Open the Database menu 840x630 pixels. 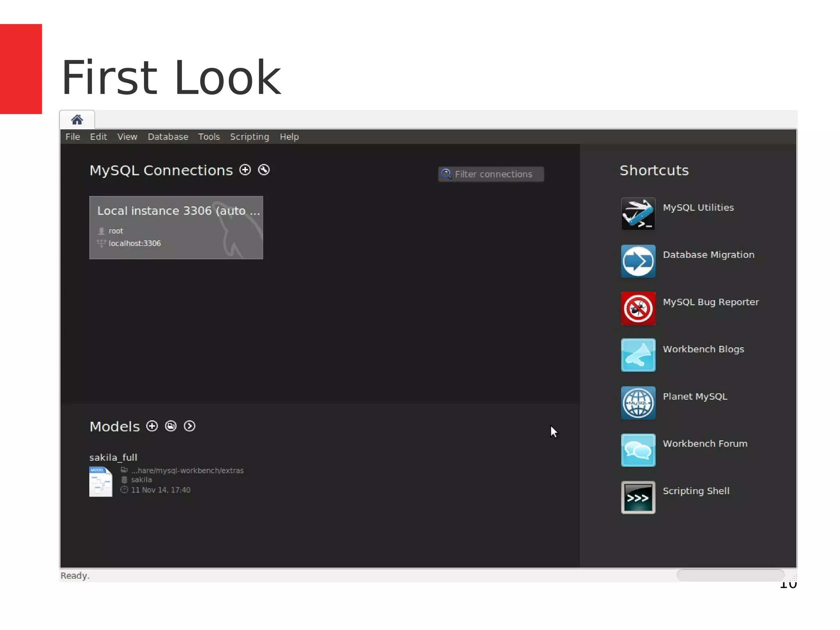(x=168, y=137)
